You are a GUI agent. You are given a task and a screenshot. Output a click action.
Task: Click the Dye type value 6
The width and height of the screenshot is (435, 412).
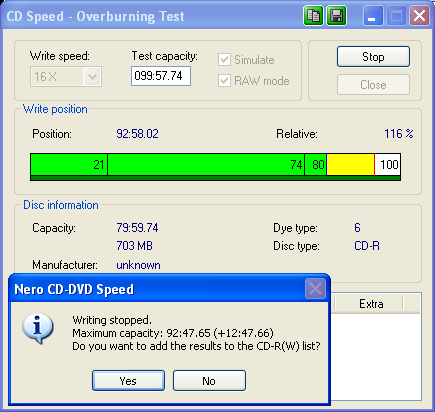tap(357, 228)
